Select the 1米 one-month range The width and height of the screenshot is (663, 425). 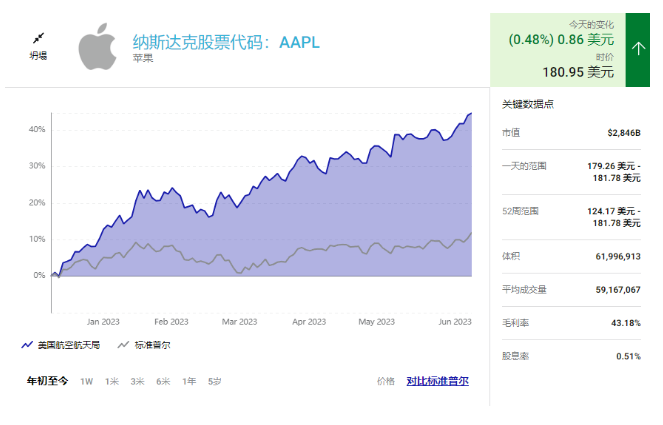click(112, 381)
